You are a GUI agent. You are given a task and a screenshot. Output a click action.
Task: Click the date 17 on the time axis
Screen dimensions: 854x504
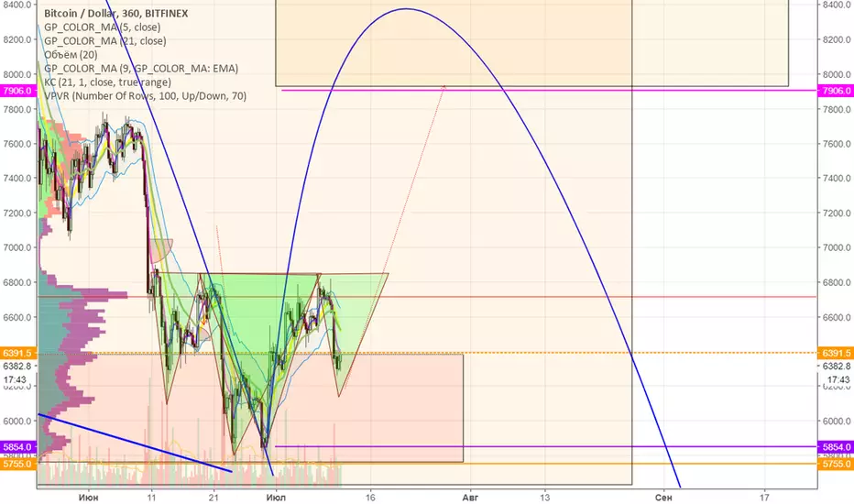[765, 498]
